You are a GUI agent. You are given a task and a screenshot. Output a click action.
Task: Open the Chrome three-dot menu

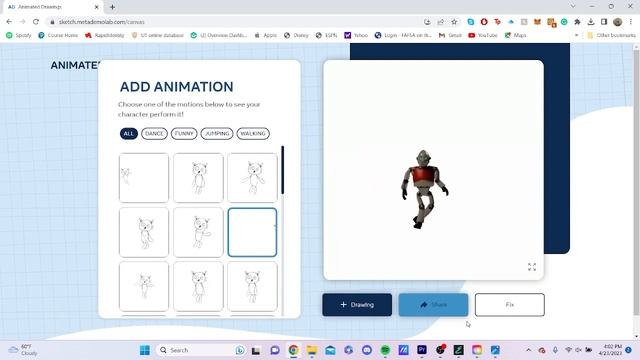coord(631,22)
